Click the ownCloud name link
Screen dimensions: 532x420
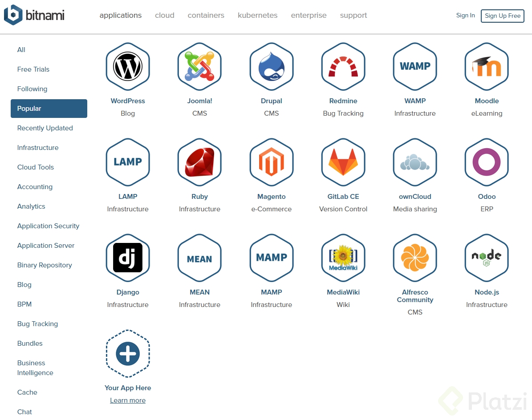(415, 197)
